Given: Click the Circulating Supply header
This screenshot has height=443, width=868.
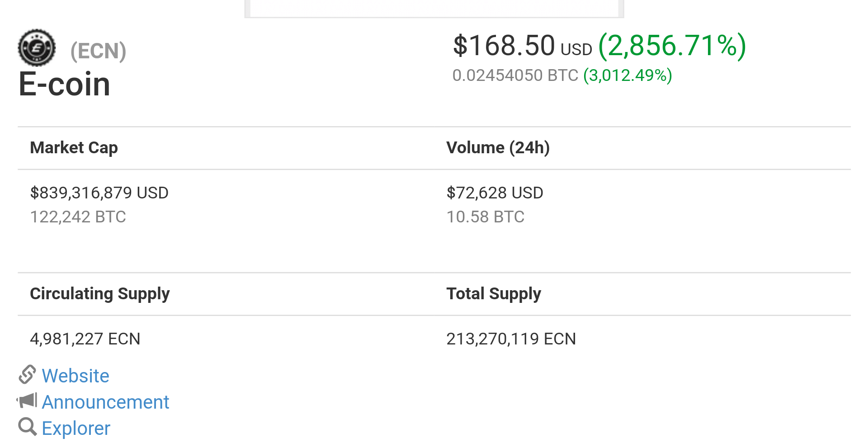Looking at the screenshot, I should point(100,294).
